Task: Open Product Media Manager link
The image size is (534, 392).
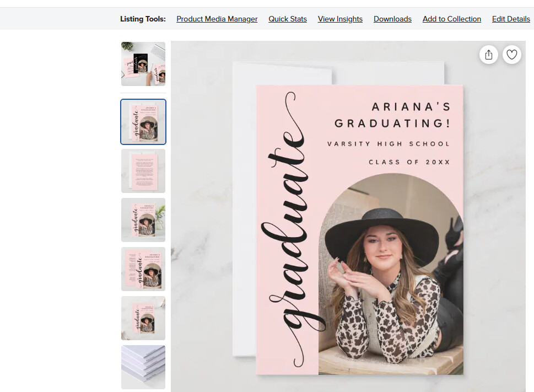Action: [217, 19]
